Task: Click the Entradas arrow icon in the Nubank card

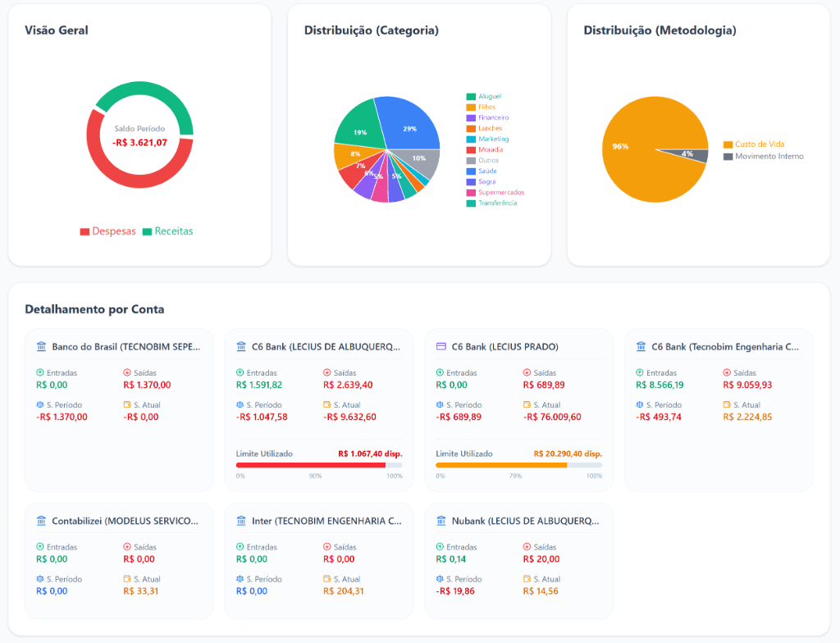Action: click(x=441, y=547)
